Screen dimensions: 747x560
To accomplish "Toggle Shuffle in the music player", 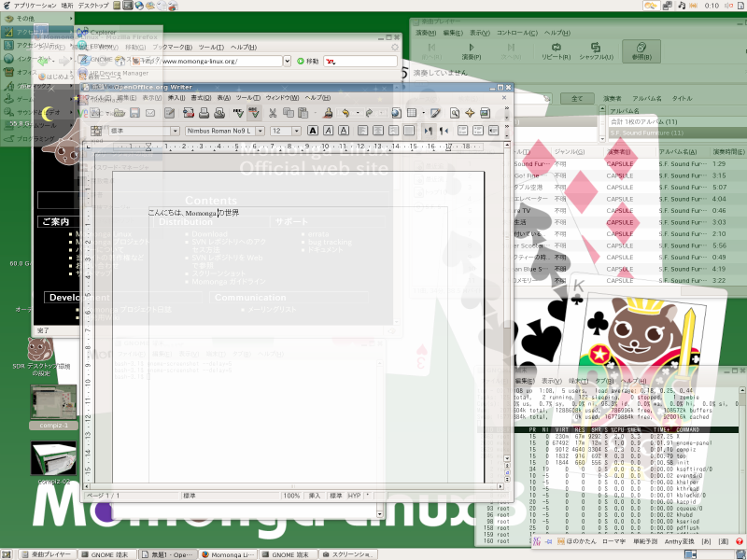I will point(596,51).
